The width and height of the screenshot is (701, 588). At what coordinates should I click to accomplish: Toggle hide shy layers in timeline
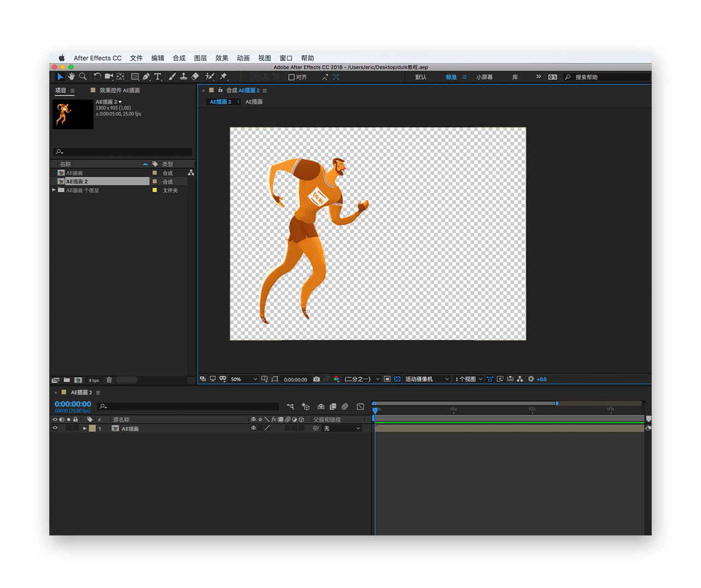coord(321,406)
